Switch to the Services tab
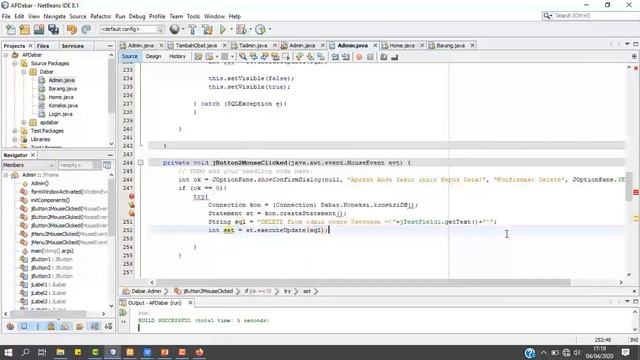Screen dimensions: 640x360 (73, 46)
